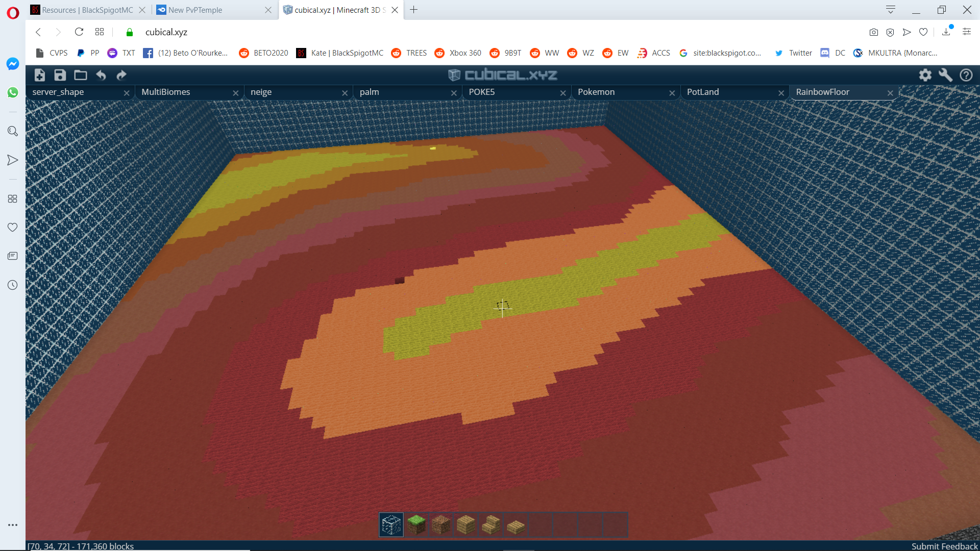This screenshot has width=980, height=551.
Task: Open the wrench tools icon
Action: tap(945, 75)
